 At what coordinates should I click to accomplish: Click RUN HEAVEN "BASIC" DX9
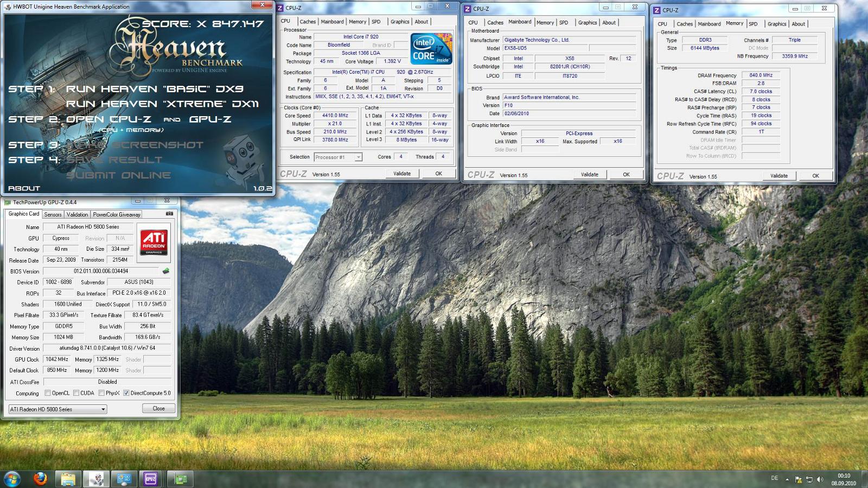155,88
